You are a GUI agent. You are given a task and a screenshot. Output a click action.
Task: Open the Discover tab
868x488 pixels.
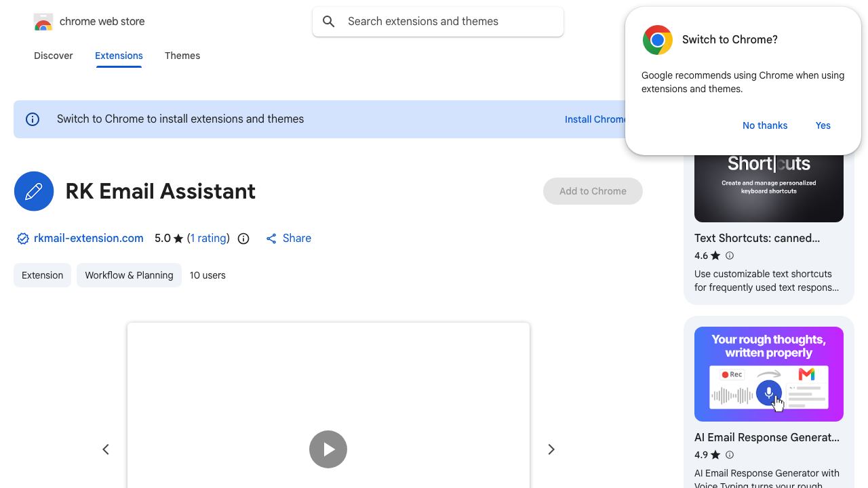54,56
